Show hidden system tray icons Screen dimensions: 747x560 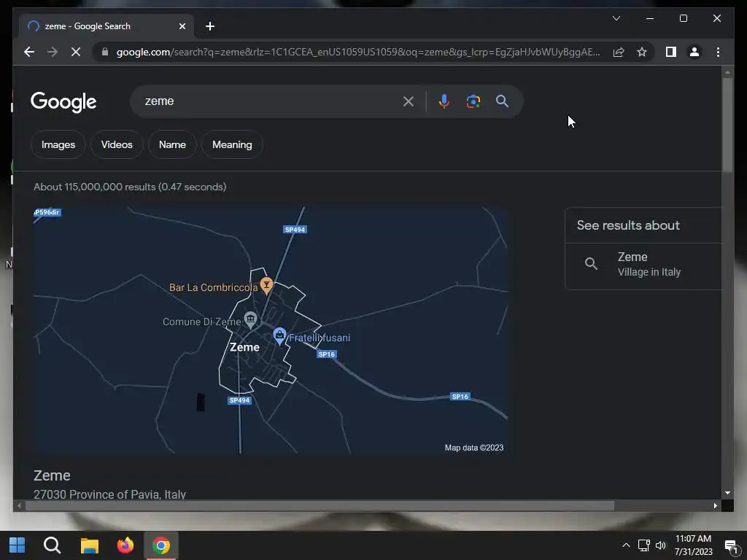pos(626,545)
